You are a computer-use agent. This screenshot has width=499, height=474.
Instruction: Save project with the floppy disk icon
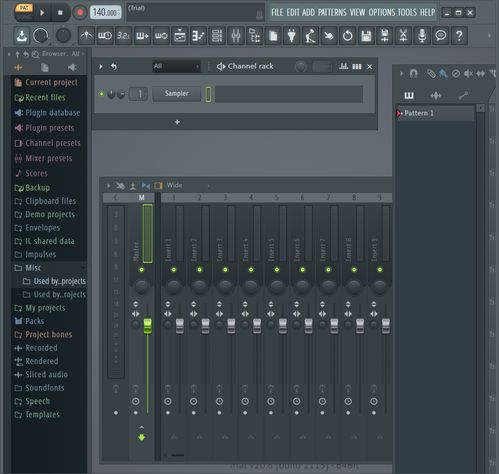coord(366,36)
